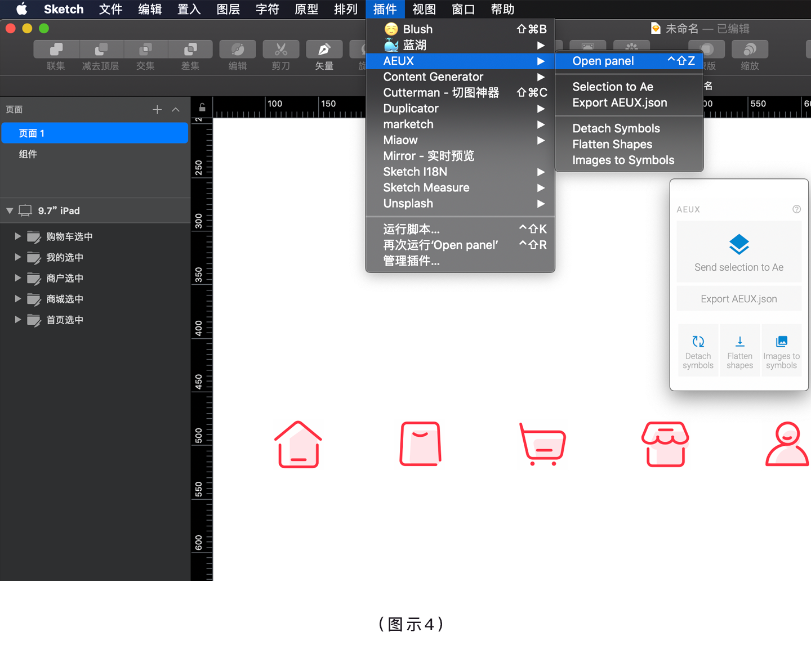Viewport: 811px width, 672px height.
Task: Click the Intersect (交集) toolbar icon
Action: pos(145,50)
